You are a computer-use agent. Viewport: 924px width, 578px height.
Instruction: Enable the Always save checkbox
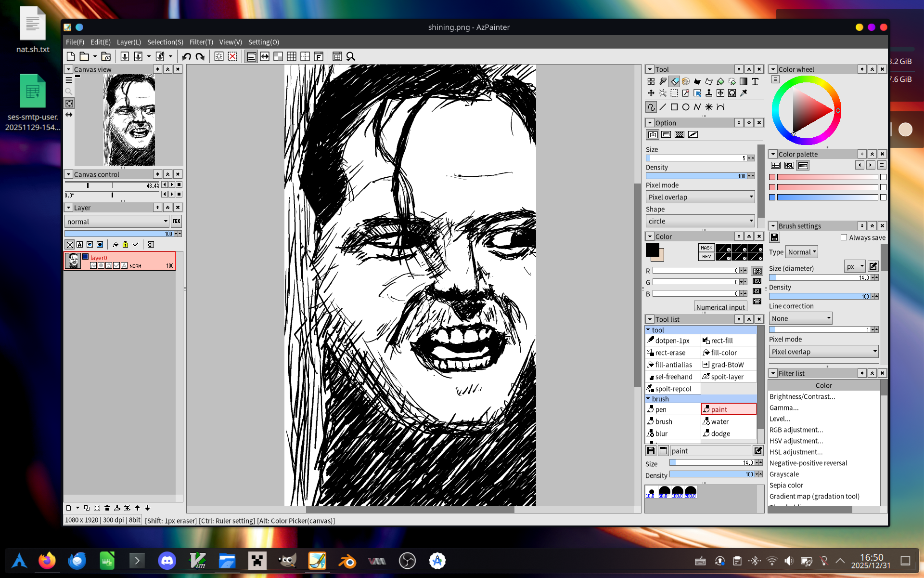coord(844,237)
